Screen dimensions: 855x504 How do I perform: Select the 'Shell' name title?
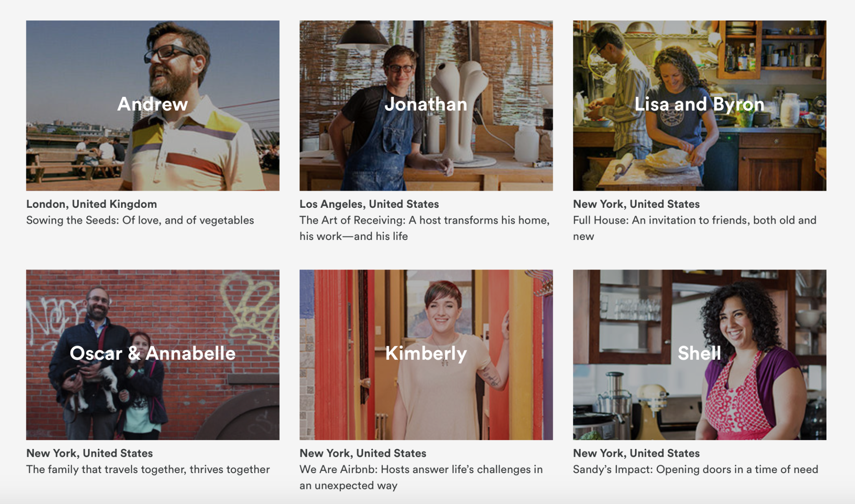point(699,353)
